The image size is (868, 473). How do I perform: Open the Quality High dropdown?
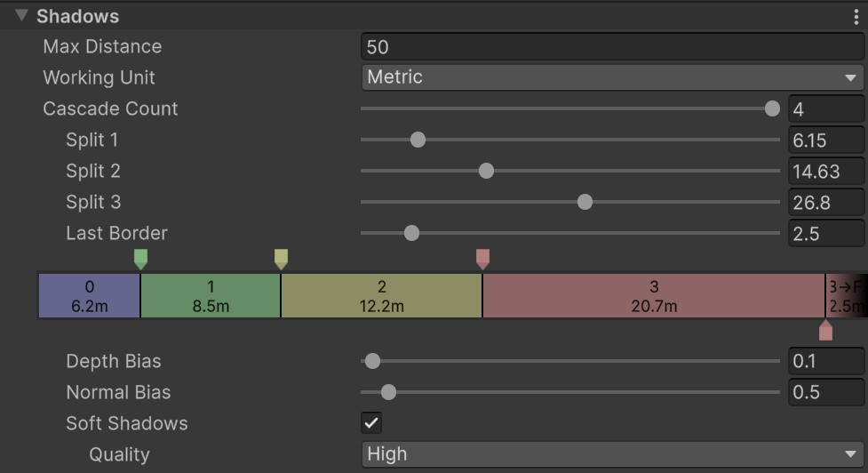612,454
